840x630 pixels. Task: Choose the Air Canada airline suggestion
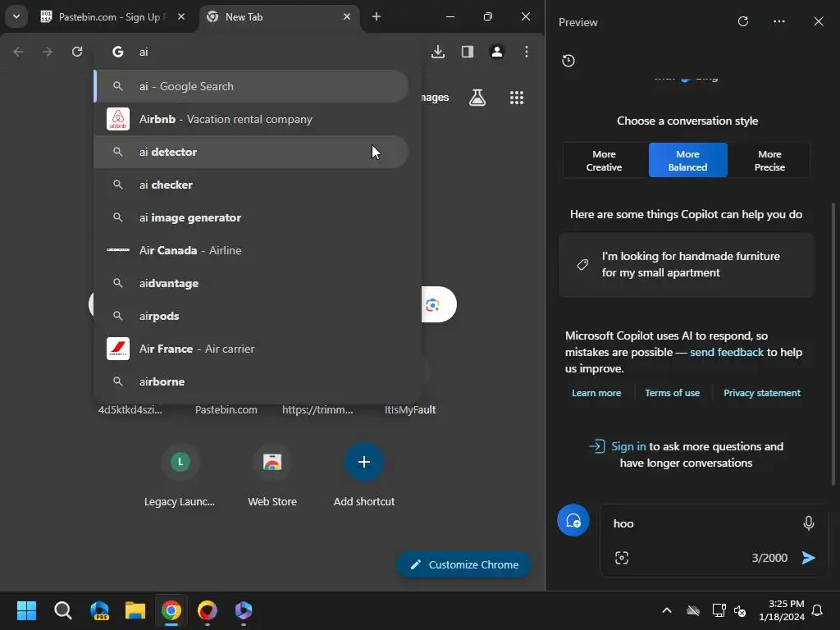click(251, 250)
